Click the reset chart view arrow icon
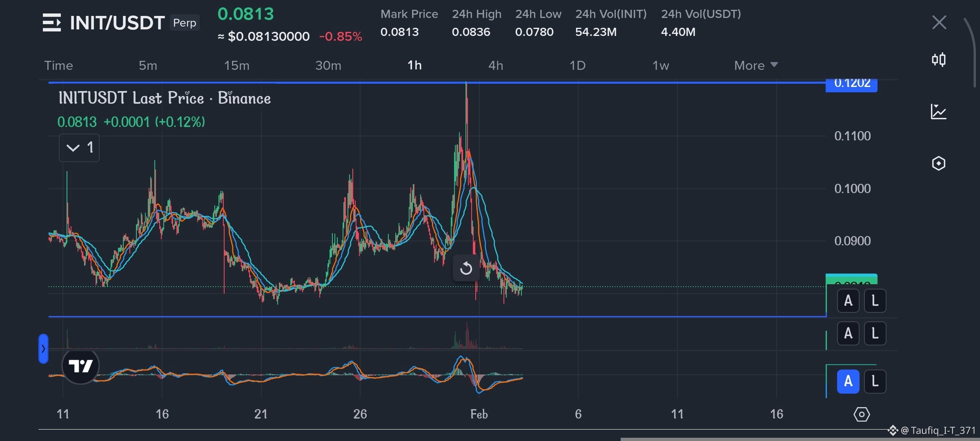The width and height of the screenshot is (980, 441). tap(466, 268)
